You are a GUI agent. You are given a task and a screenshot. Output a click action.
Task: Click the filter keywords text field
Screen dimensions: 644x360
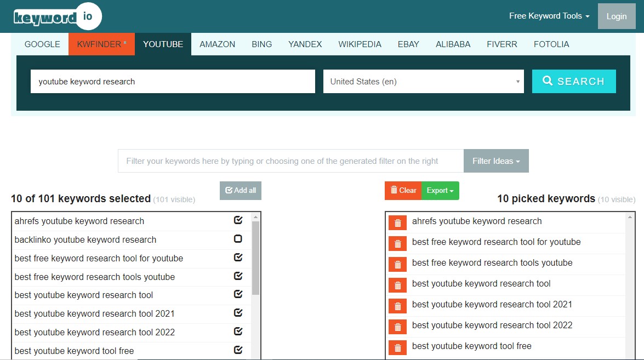[x=290, y=161]
